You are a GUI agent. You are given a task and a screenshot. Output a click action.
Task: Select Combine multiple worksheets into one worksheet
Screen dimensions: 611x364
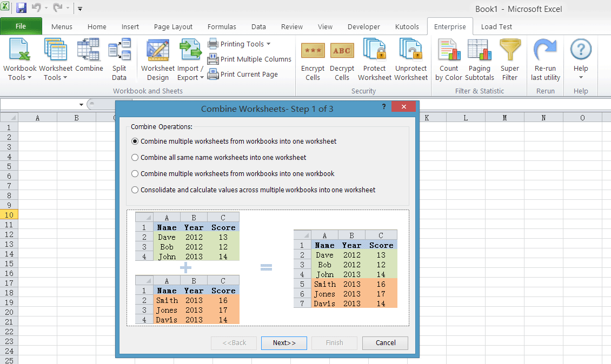pyautogui.click(x=135, y=141)
